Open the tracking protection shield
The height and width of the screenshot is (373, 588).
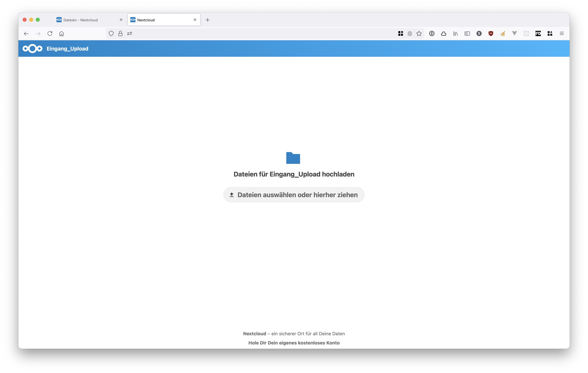click(111, 33)
